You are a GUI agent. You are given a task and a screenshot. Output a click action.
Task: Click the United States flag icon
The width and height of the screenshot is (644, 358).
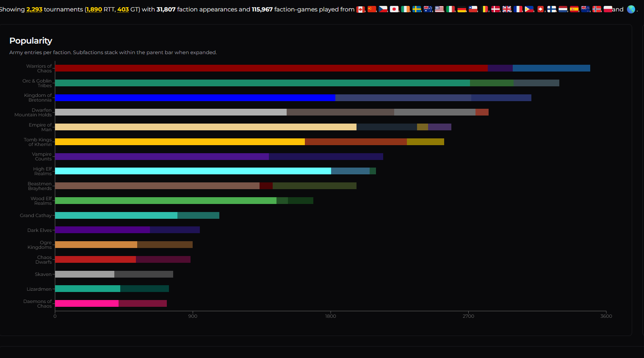439,9
